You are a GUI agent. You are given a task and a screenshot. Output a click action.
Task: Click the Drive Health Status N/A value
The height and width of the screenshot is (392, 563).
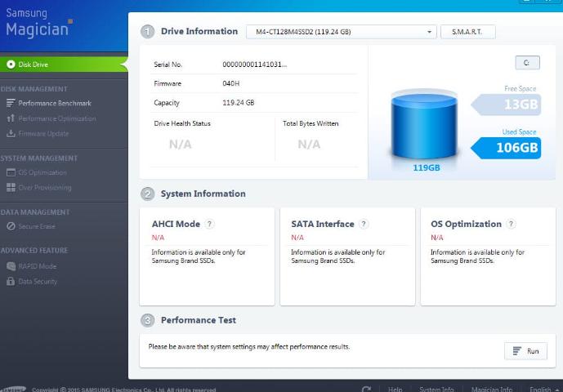click(x=181, y=145)
